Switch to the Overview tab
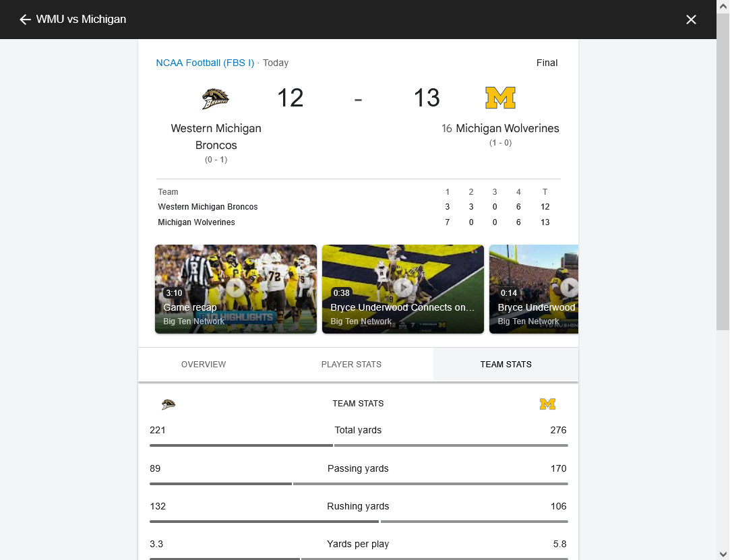730x560 pixels. click(204, 365)
